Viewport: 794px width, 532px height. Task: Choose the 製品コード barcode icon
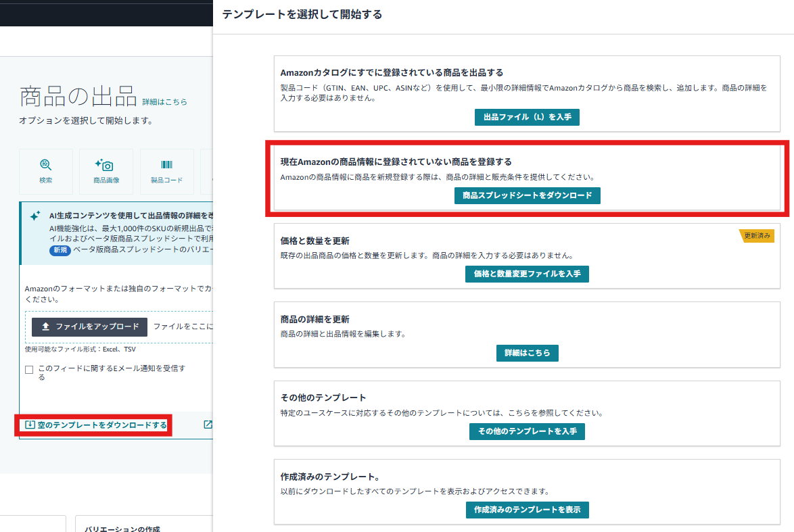166,164
